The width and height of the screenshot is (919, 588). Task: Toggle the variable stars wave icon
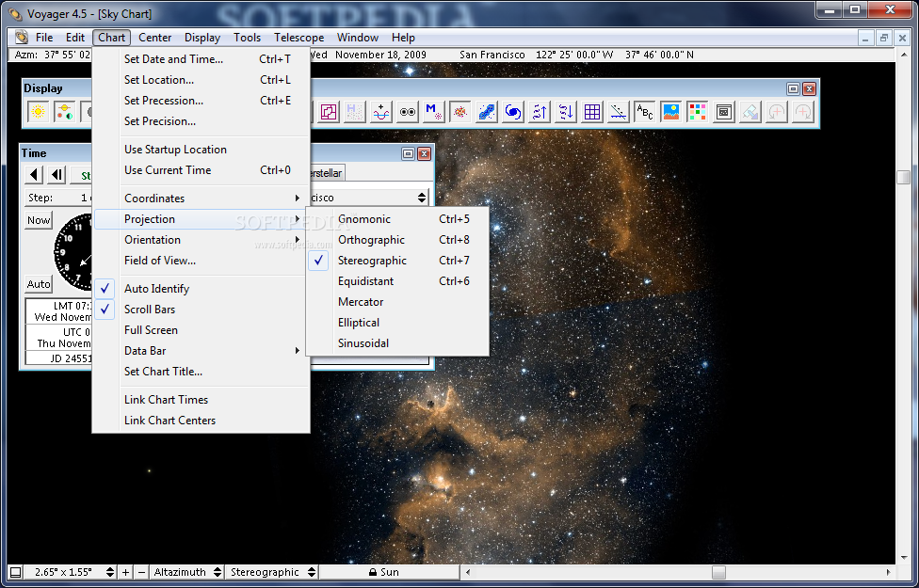coord(381,111)
